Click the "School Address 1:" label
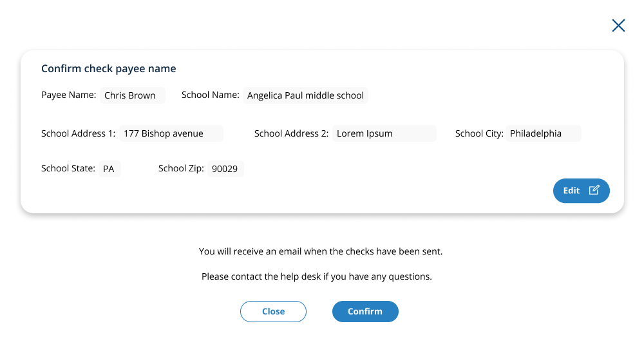This screenshot has width=644, height=337. click(x=79, y=133)
